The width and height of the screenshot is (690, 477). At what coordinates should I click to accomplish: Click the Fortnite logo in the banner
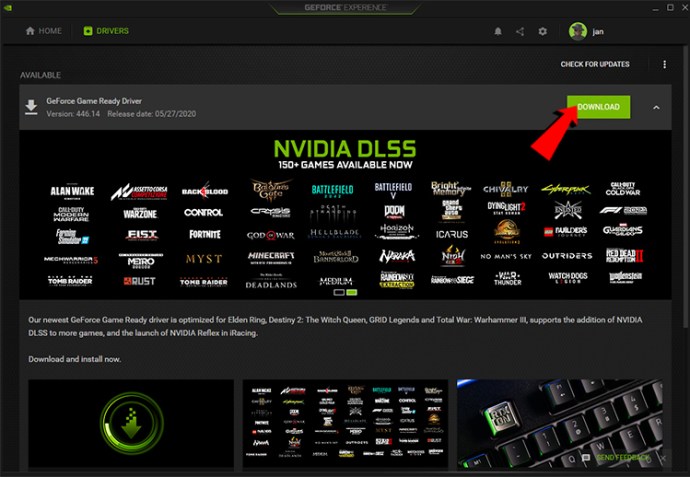coord(205,234)
